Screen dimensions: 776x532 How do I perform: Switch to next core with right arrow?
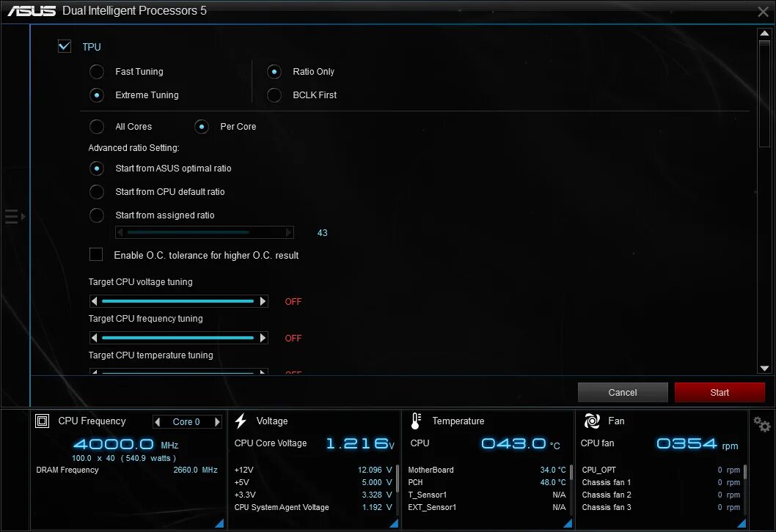tap(217, 422)
